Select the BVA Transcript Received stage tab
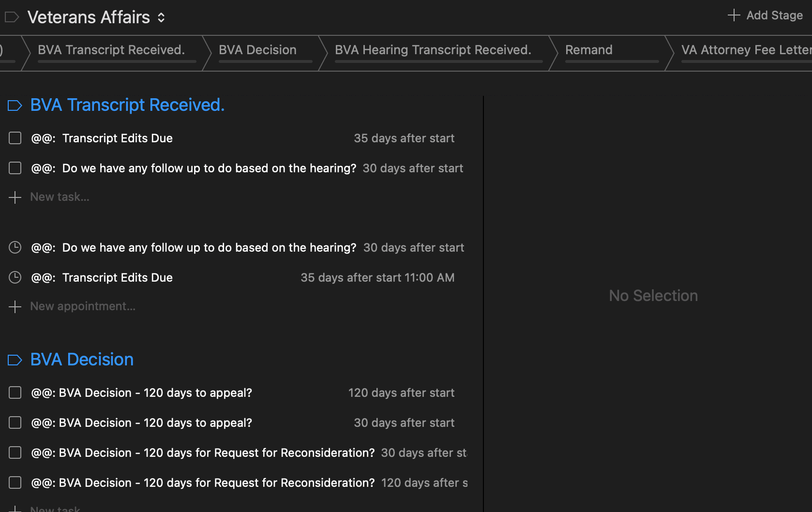This screenshot has height=512, width=812. (111, 50)
